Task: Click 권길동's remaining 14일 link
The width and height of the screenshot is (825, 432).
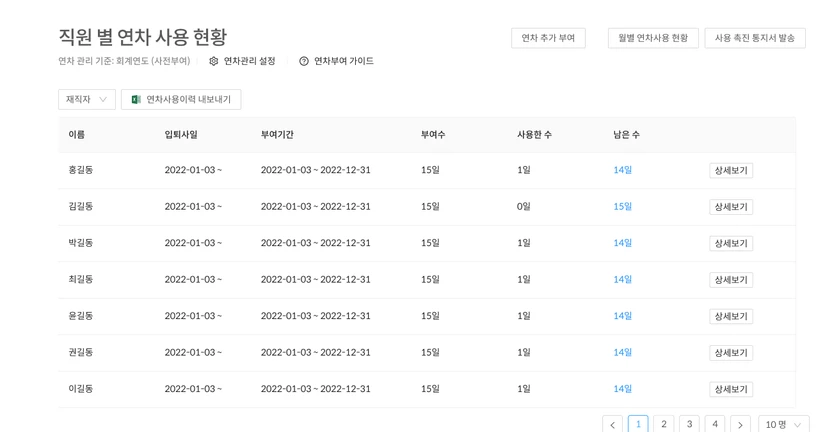Action: 622,352
